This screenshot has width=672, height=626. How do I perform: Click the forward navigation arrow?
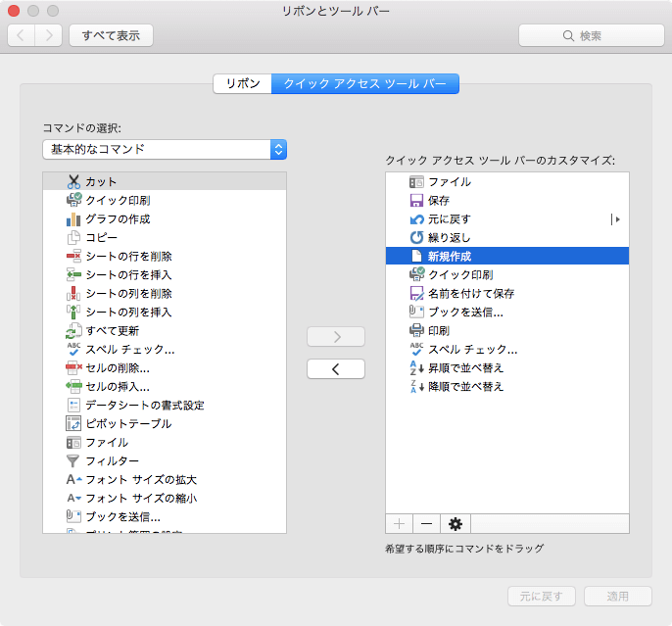[48, 35]
